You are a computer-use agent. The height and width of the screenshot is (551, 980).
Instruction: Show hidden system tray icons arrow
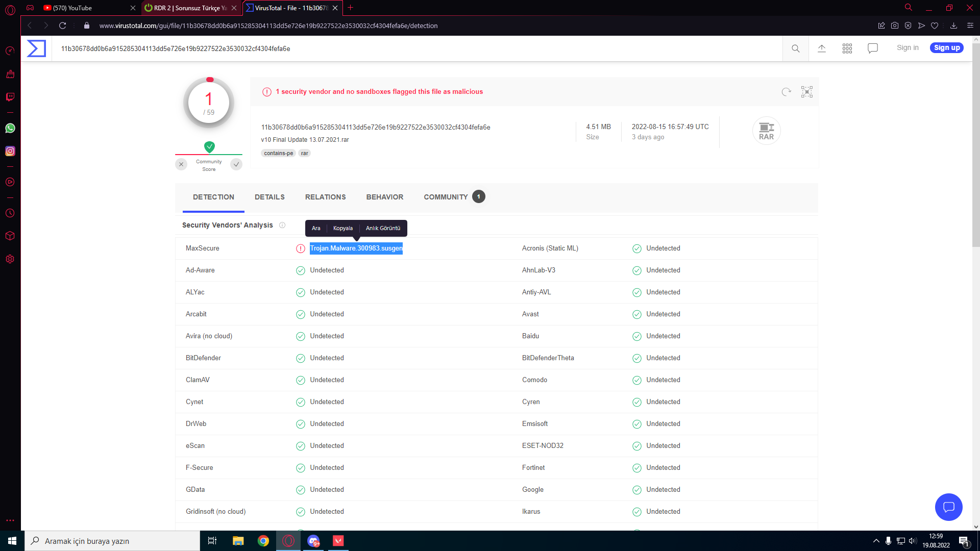(876, 541)
